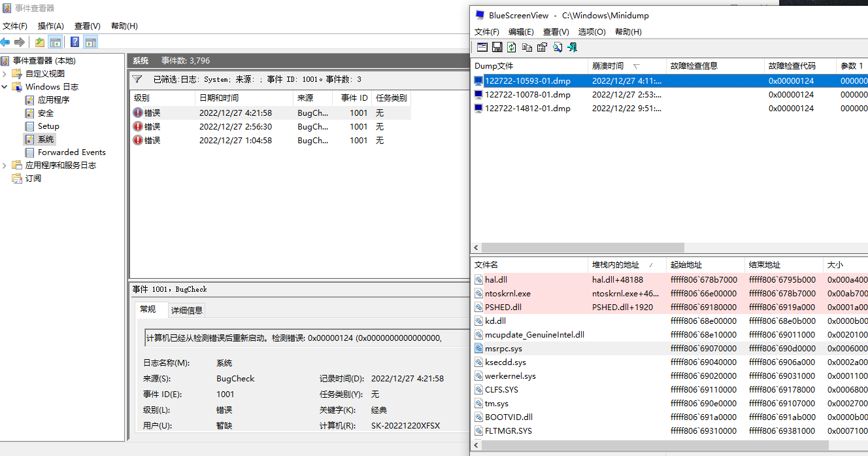Select 订阅 in the Event Viewer tree
Screen dimensions: 868x456
pos(33,178)
